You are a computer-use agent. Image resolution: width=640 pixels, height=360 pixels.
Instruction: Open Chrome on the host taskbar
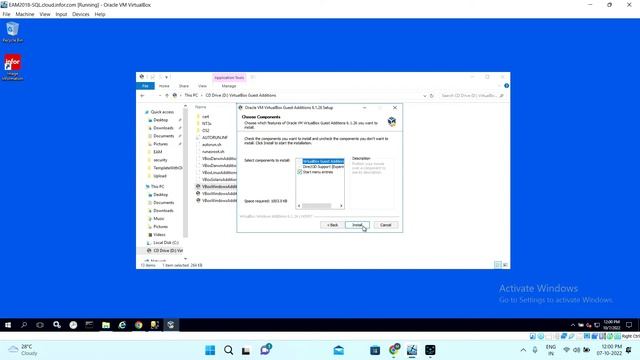pos(394,350)
